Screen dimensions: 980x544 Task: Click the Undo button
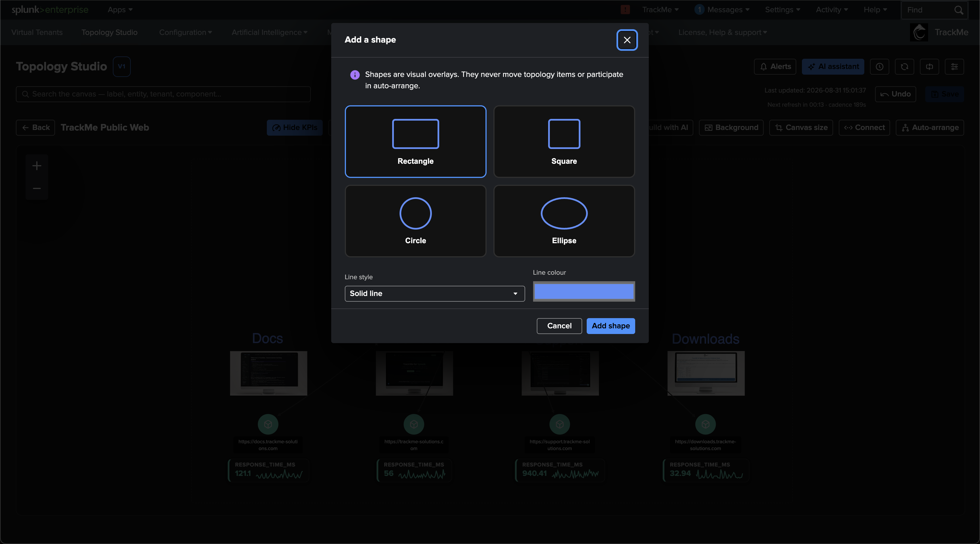click(895, 94)
